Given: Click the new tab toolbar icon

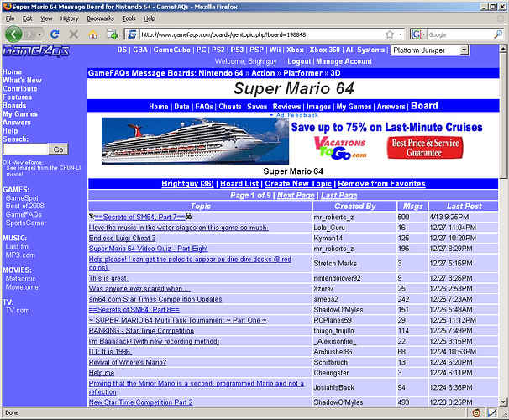Looking at the screenshot, I should coord(112,34).
